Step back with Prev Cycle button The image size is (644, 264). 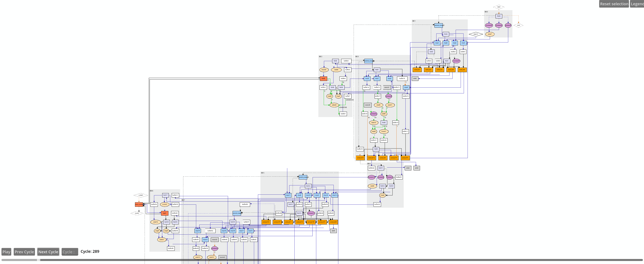[24, 252]
